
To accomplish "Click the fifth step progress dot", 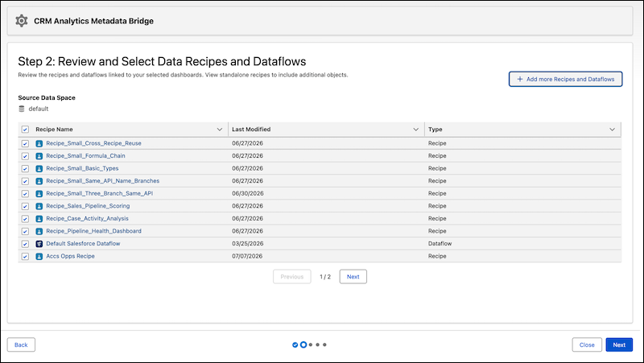I will (x=324, y=345).
